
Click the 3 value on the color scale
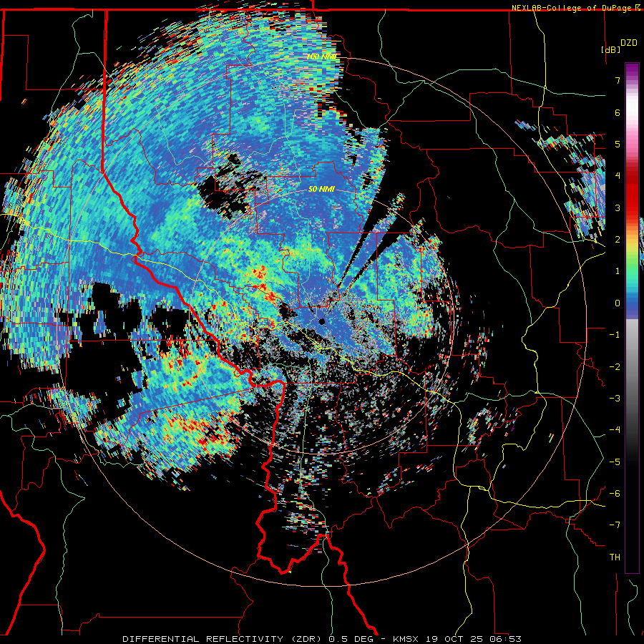pyautogui.click(x=618, y=208)
